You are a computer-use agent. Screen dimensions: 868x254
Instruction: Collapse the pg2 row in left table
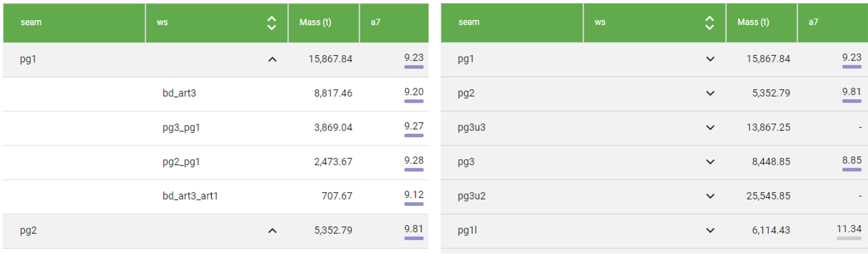pos(272,231)
